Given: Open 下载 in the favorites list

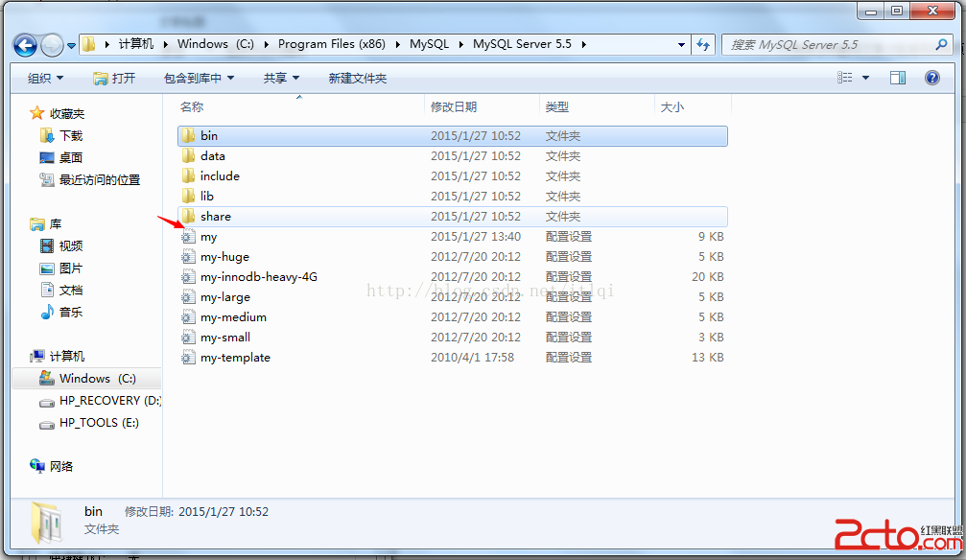Looking at the screenshot, I should tap(71, 135).
